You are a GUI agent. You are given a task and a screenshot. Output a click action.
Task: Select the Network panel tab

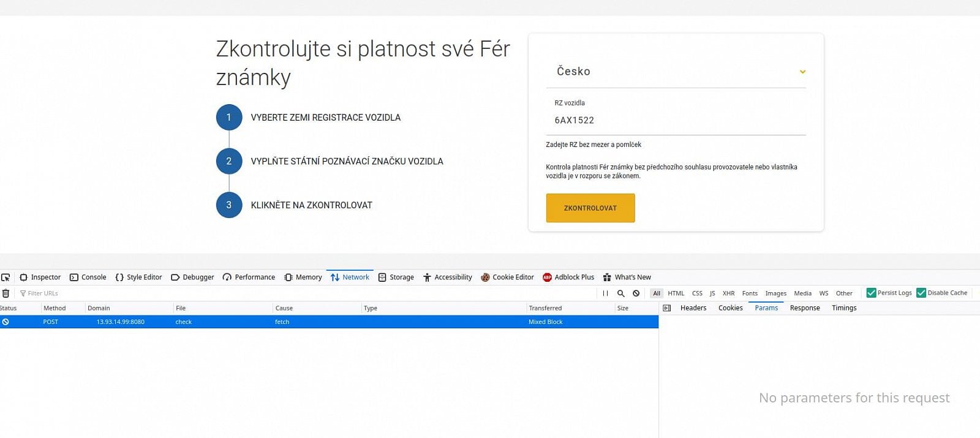click(x=350, y=278)
